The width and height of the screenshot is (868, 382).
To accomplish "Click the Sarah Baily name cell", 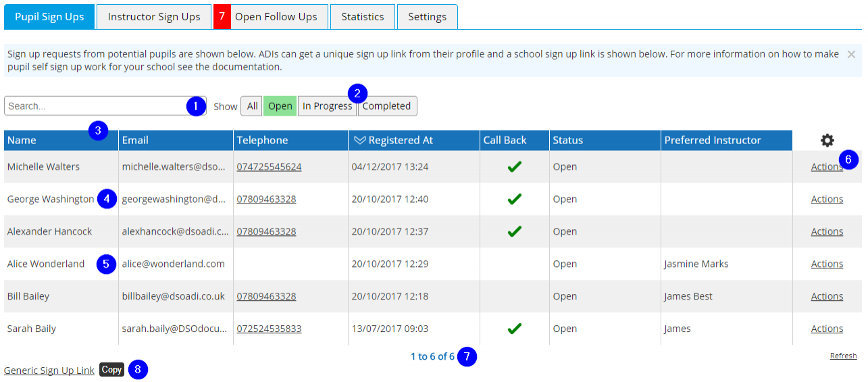I will click(61, 329).
